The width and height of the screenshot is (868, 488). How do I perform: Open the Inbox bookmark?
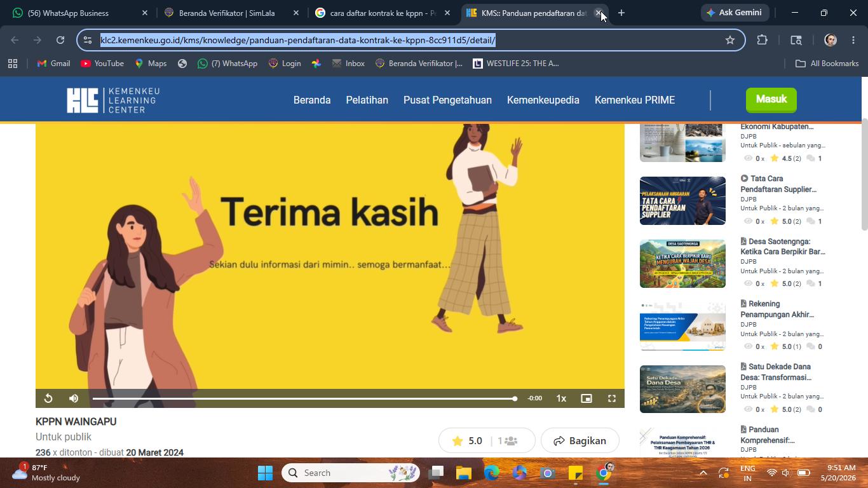(x=348, y=64)
